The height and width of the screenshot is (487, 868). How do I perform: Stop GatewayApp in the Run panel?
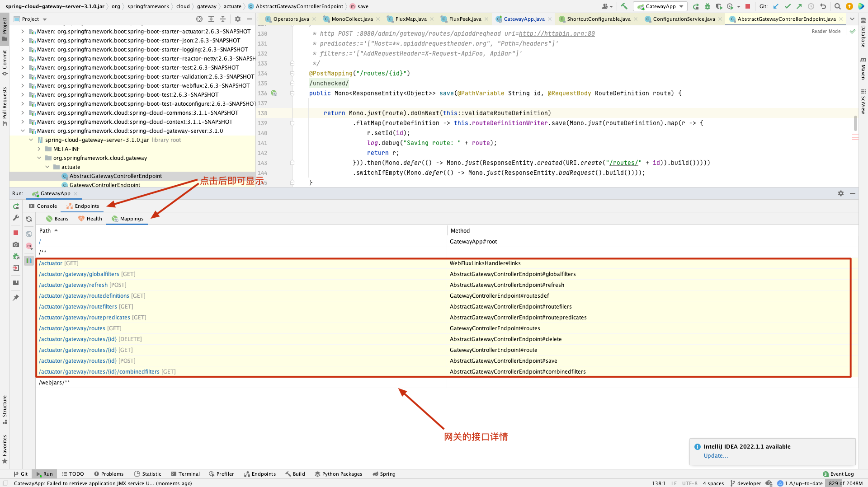point(16,233)
